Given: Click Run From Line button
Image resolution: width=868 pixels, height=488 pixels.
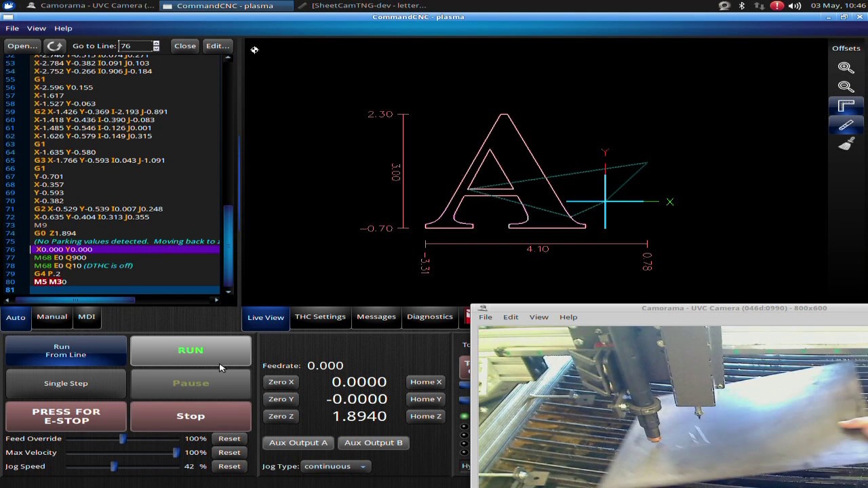Looking at the screenshot, I should [66, 350].
